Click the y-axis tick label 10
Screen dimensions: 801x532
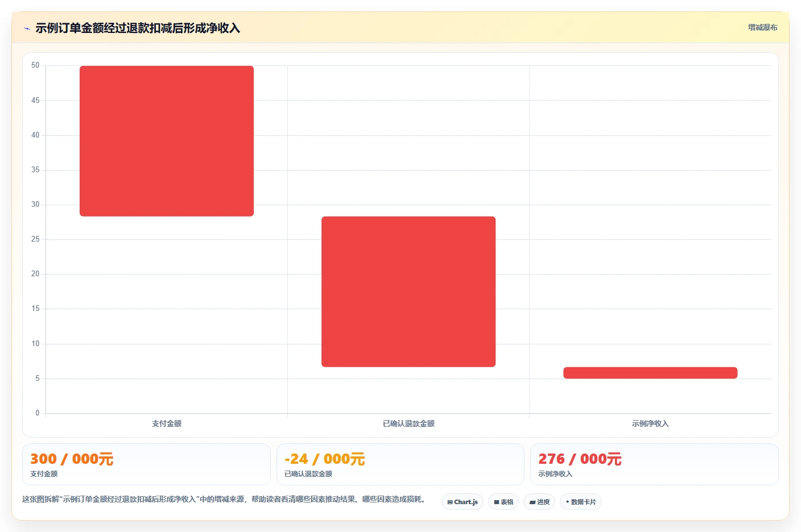[35, 344]
